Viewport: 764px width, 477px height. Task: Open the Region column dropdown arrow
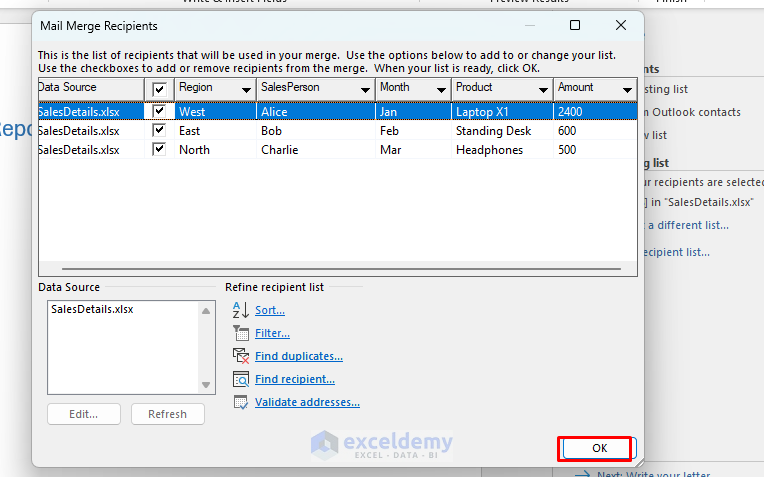246,90
